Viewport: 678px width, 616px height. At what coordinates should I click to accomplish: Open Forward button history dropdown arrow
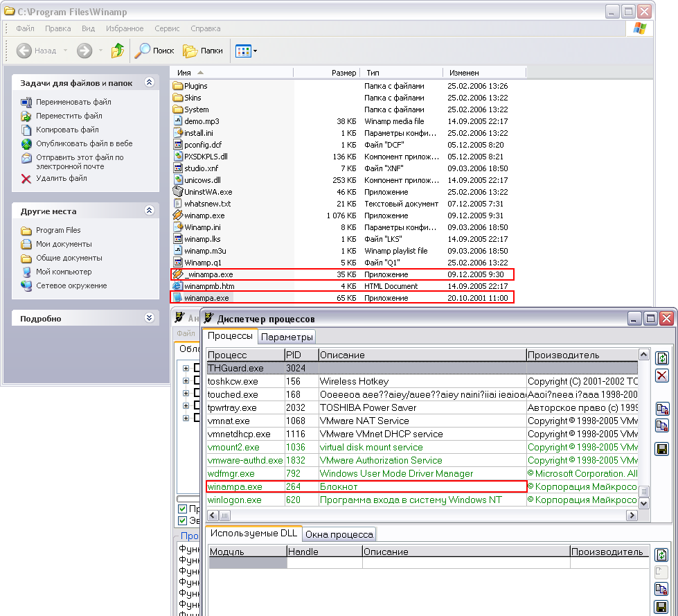point(100,51)
